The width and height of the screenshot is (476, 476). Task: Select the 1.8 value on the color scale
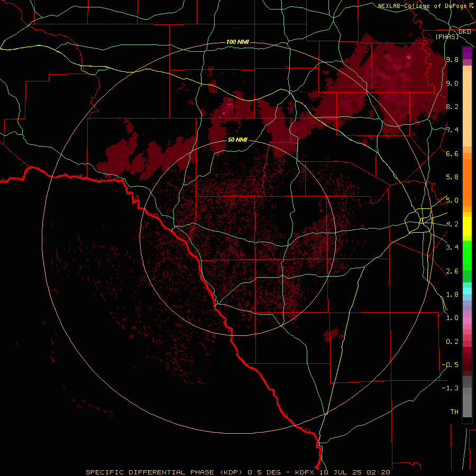pos(452,295)
